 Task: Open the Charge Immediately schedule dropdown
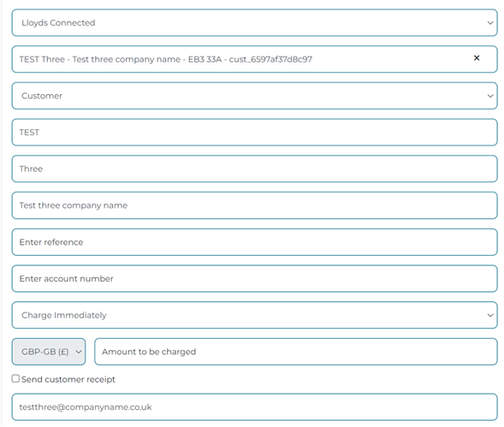255,315
